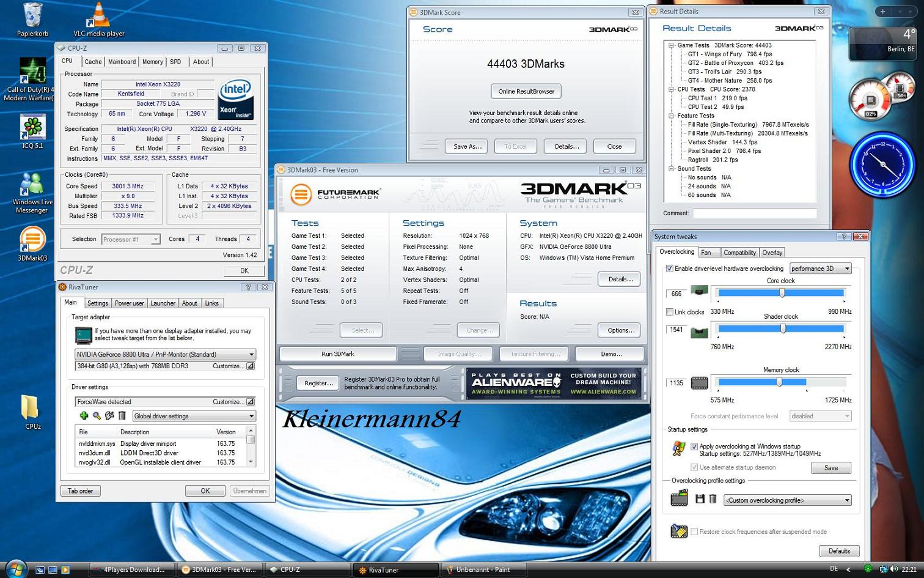Launch VLC media player desktop icon
This screenshot has height=578, width=924.
[x=98, y=19]
